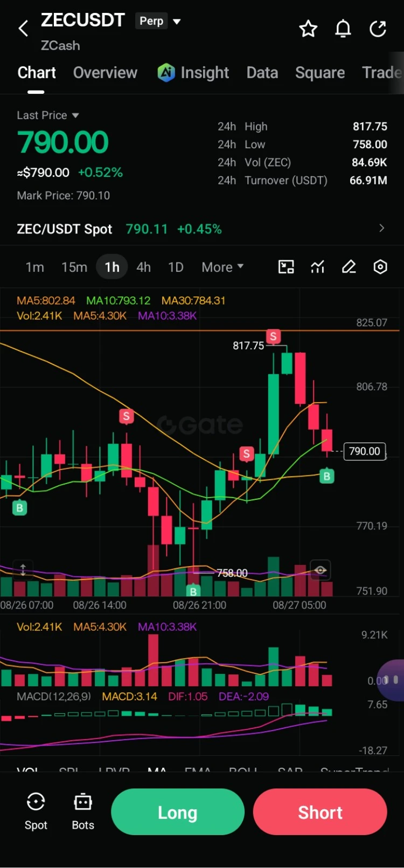Tap the DIF:1.05 label

point(187,696)
